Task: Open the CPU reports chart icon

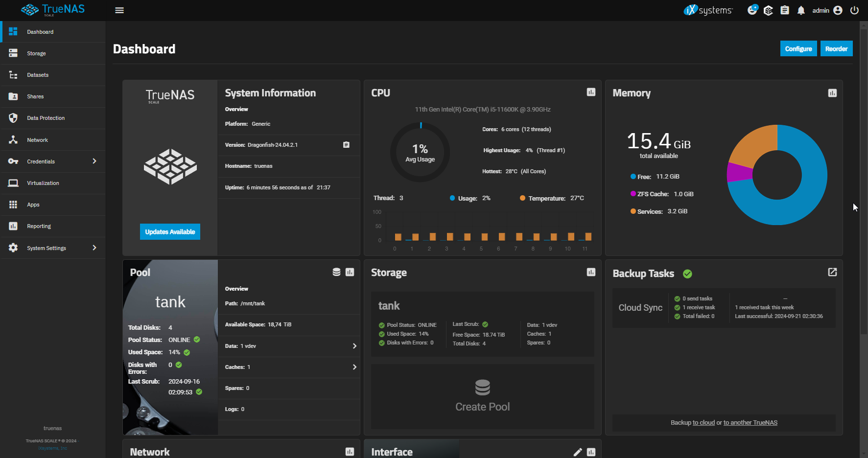Action: point(591,92)
